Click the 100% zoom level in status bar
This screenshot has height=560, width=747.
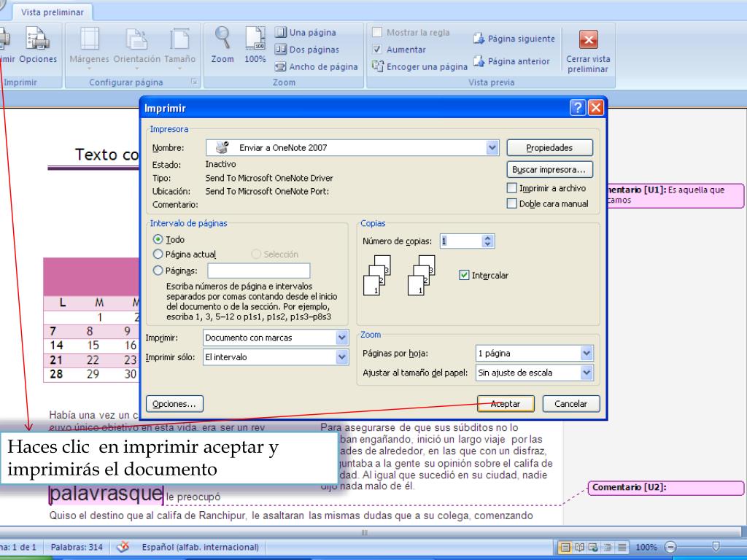click(x=646, y=547)
